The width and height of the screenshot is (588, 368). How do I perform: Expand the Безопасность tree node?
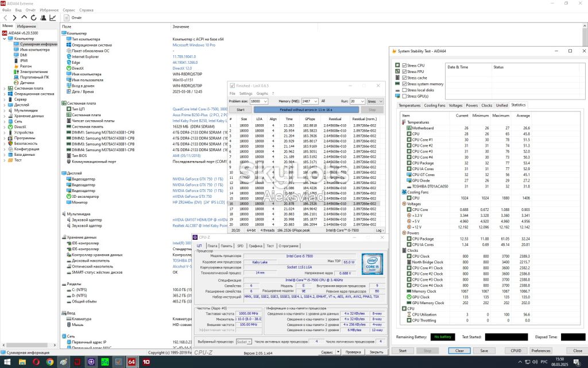5,143
